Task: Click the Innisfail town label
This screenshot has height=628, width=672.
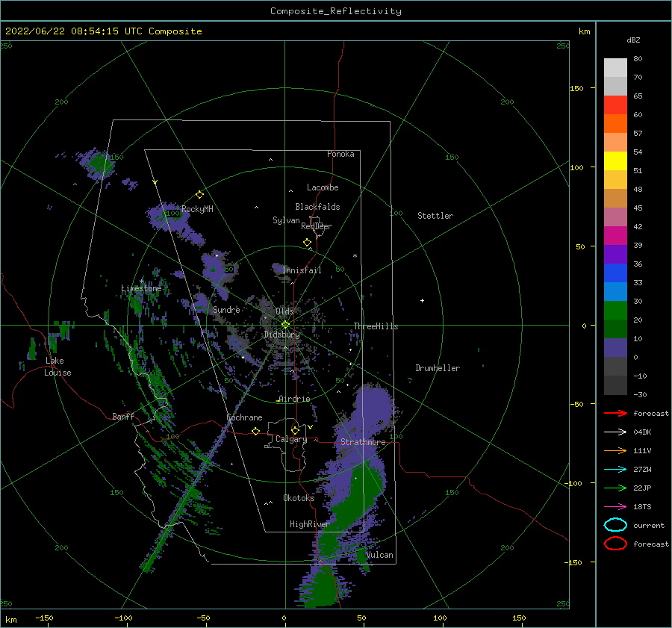Action: click(302, 270)
